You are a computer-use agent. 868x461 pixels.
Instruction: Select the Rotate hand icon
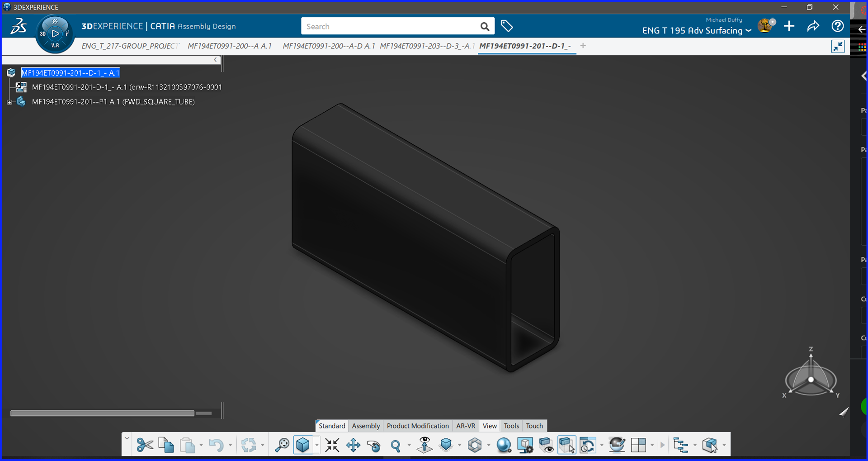374,446
